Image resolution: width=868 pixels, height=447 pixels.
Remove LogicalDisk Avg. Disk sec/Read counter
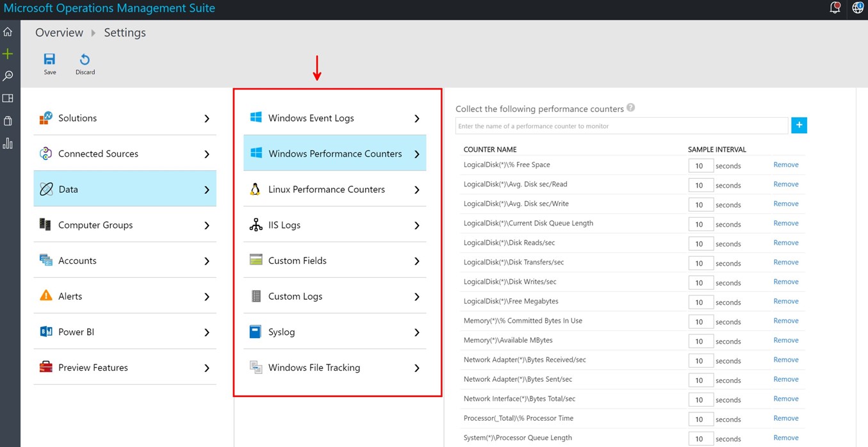click(x=786, y=184)
